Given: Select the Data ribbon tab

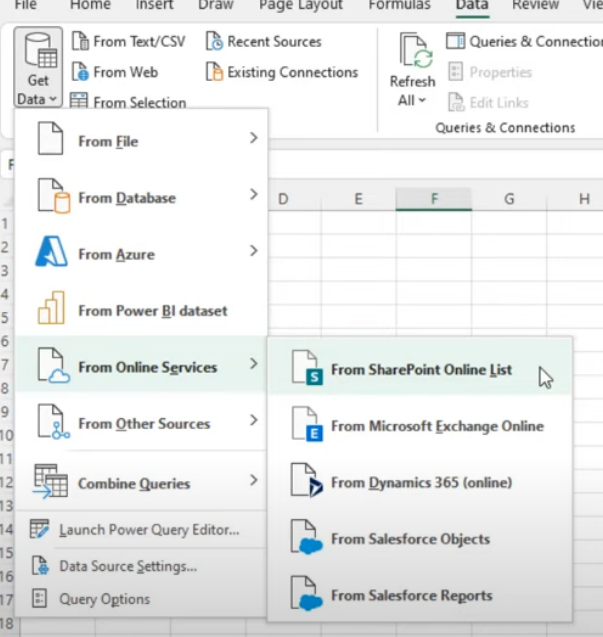Looking at the screenshot, I should pyautogui.click(x=472, y=4).
